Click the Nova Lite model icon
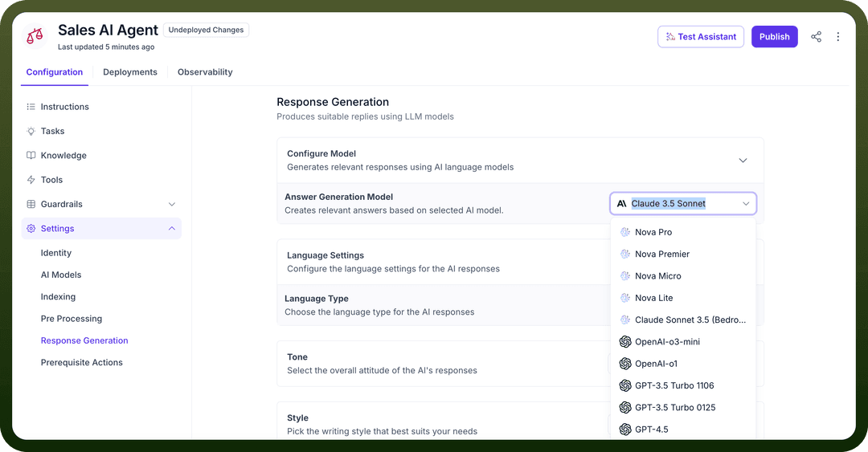 pos(625,298)
